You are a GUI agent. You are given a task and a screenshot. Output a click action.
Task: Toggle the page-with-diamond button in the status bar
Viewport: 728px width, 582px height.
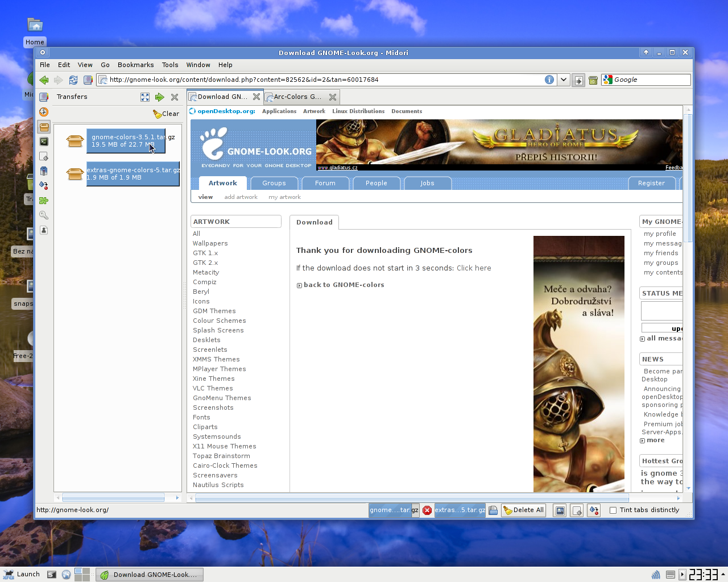[577, 510]
